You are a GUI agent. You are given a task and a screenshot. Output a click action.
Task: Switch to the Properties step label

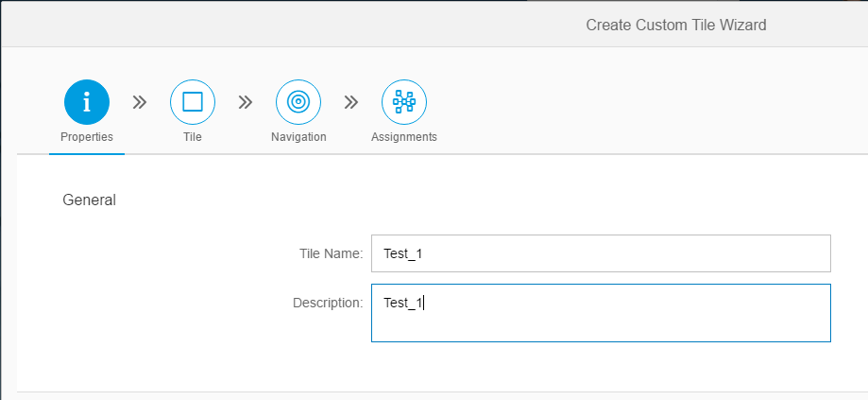click(x=87, y=137)
